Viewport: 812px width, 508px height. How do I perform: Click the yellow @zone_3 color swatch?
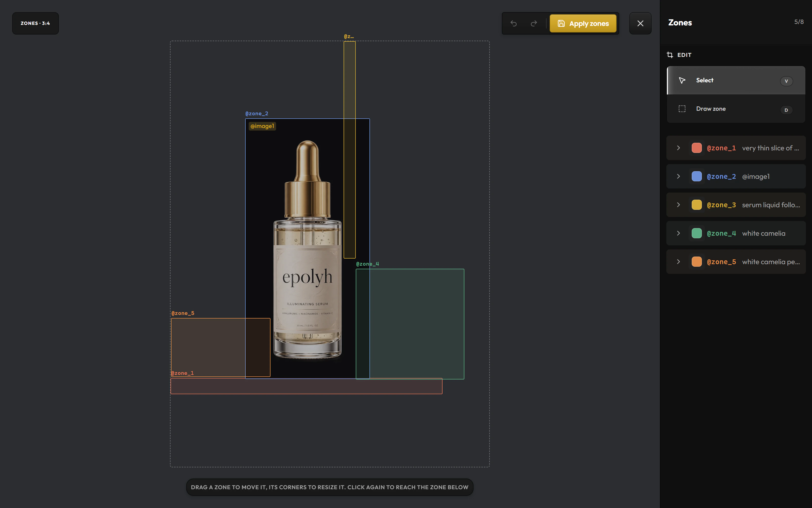pos(697,205)
